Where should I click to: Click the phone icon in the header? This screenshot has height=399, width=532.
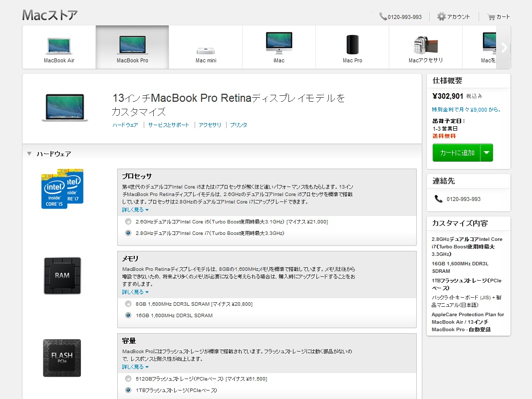point(383,16)
